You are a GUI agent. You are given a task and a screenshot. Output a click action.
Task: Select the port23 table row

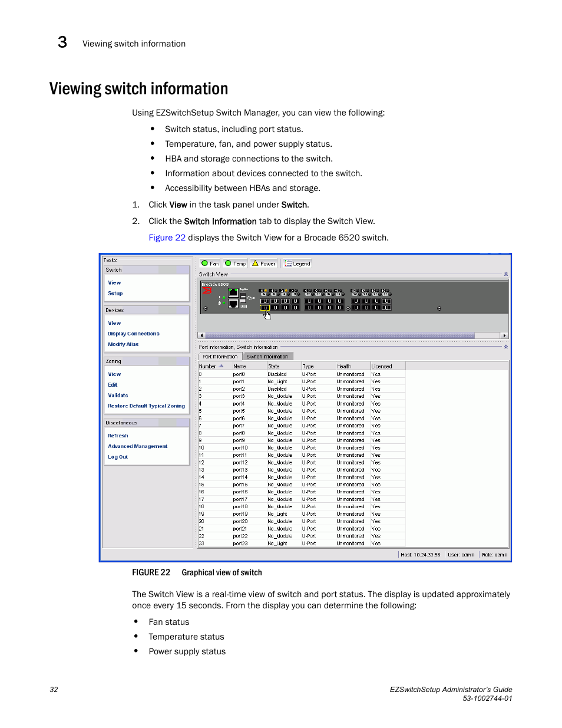(x=302, y=543)
